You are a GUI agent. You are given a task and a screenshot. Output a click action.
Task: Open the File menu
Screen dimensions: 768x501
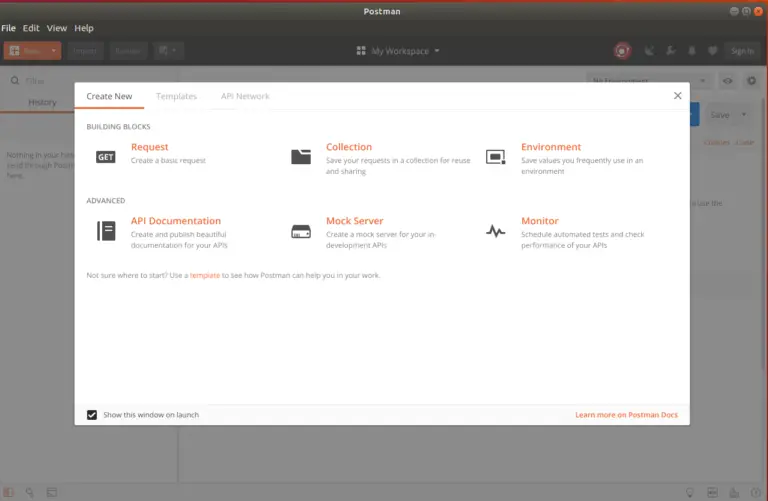[8, 28]
